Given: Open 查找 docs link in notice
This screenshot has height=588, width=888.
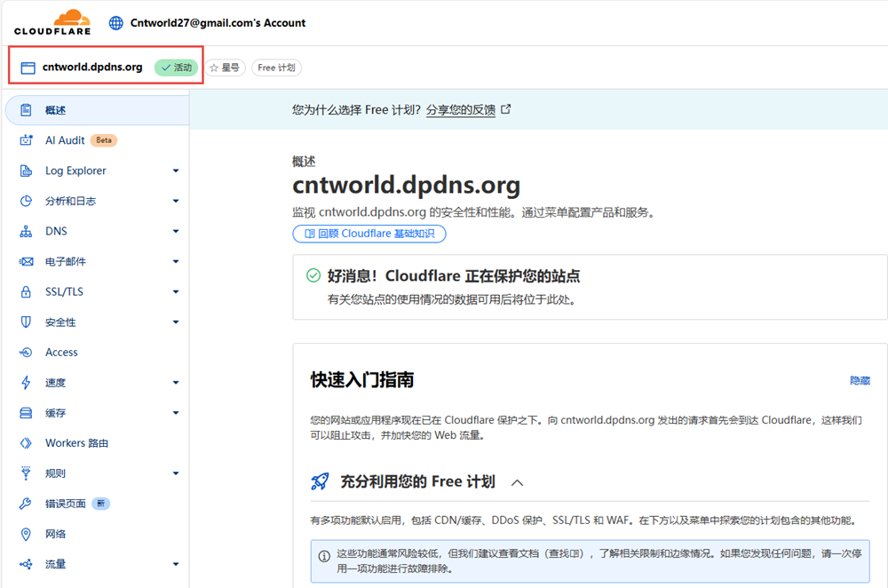Looking at the screenshot, I should tap(565, 553).
